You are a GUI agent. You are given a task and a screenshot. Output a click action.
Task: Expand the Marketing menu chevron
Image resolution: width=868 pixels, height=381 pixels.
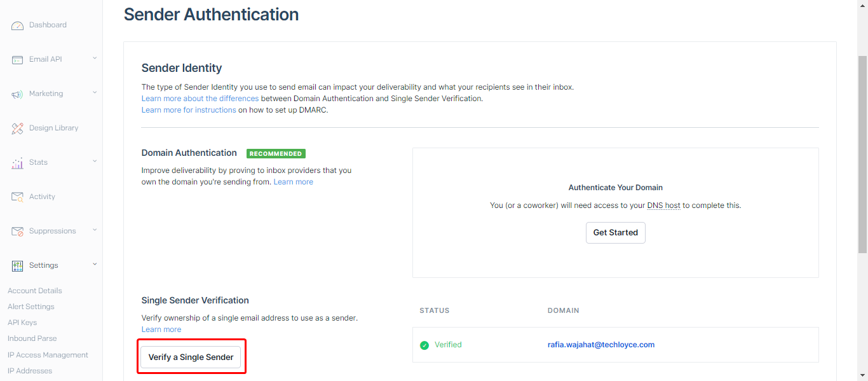tap(95, 93)
